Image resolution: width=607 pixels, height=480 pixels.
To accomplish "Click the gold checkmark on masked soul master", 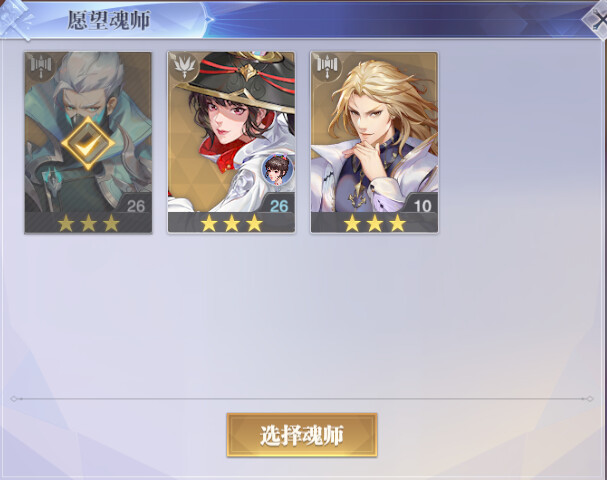I will tap(88, 143).
